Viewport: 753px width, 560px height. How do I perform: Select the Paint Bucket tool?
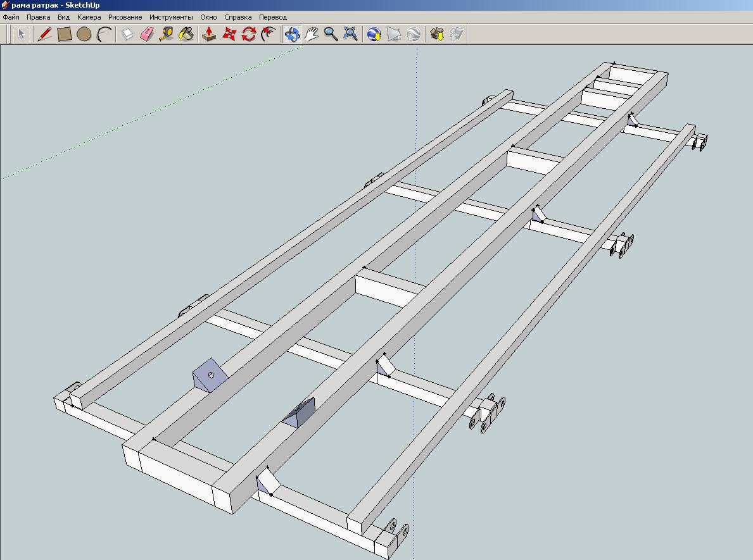tap(186, 34)
